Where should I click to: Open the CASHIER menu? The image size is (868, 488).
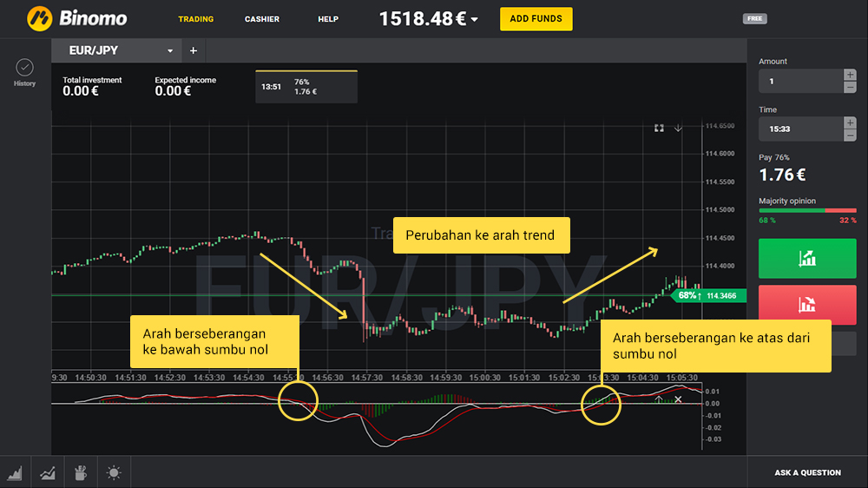pos(262,19)
